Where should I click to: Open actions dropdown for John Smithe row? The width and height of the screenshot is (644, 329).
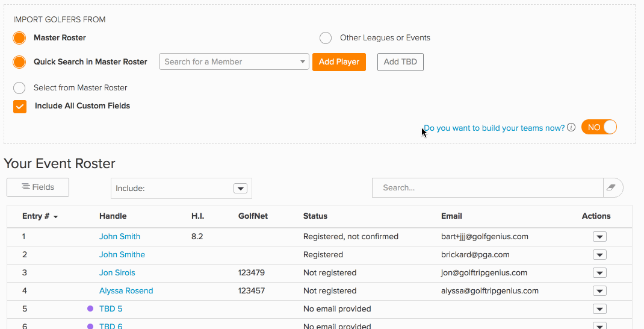pos(599,254)
